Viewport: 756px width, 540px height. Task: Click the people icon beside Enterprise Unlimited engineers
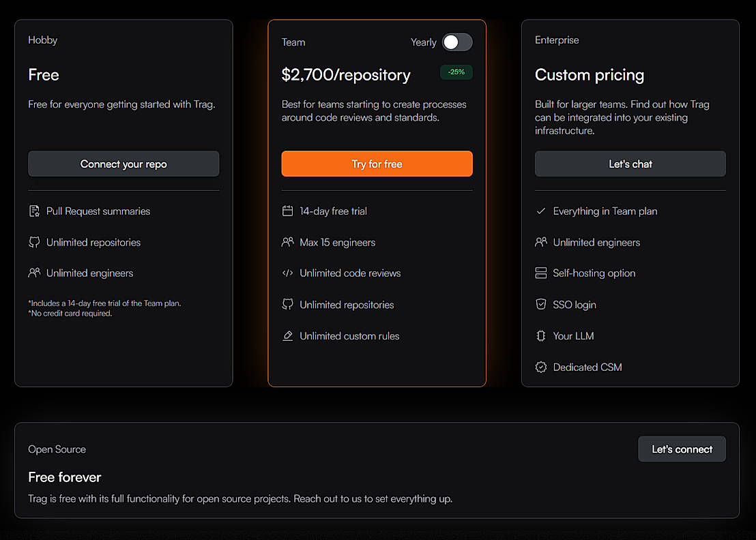[541, 242]
